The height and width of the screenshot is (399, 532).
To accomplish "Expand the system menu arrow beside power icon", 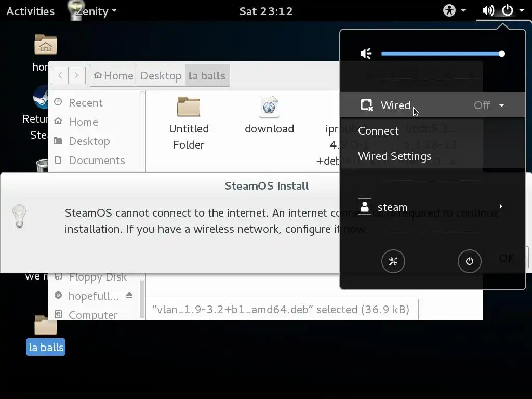I will pyautogui.click(x=522, y=10).
